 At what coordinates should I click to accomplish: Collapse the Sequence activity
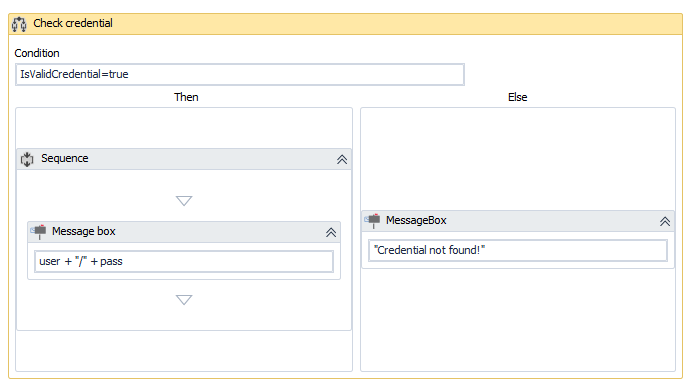tap(342, 160)
